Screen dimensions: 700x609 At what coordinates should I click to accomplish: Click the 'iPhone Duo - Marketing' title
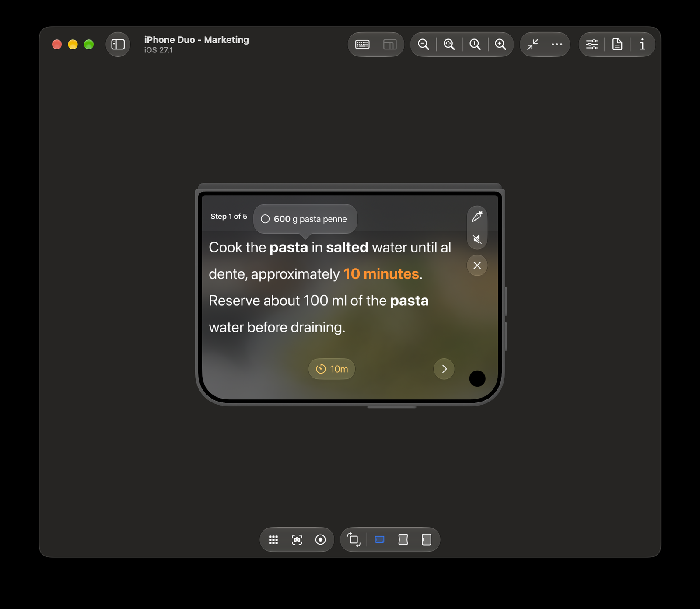pos(196,40)
